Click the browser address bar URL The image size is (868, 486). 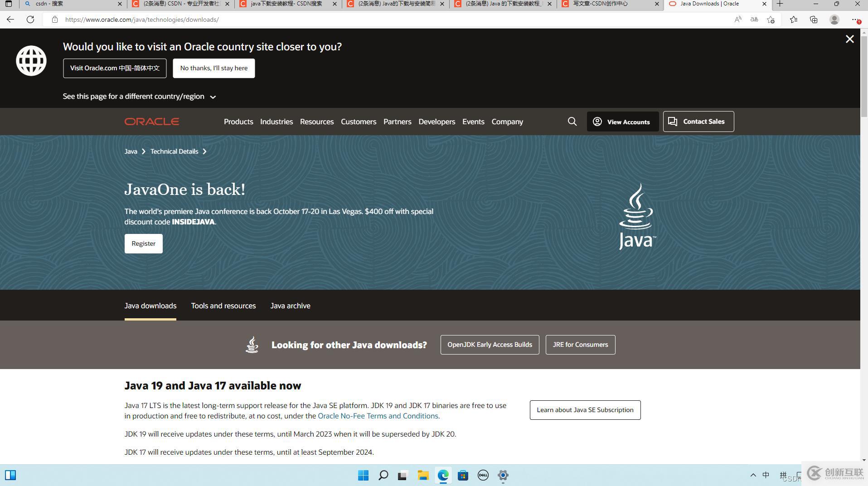pyautogui.click(x=142, y=19)
